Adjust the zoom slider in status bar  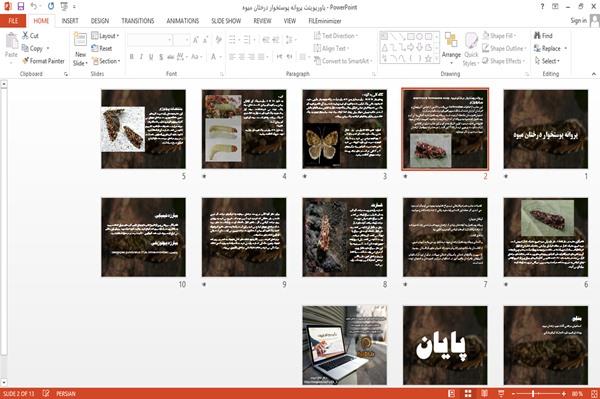[533, 394]
